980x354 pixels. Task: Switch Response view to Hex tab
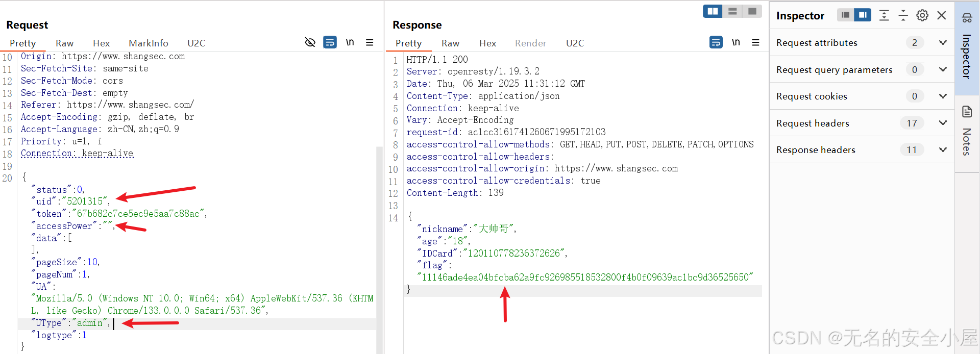click(488, 43)
